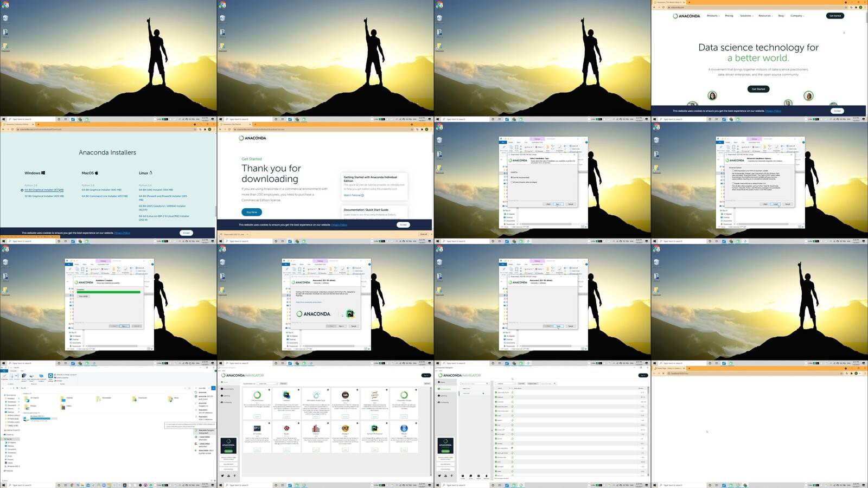Screen dimensions: 868x488
Task: Click Twitter icon in the Navigator Home window
Action: click(222, 476)
